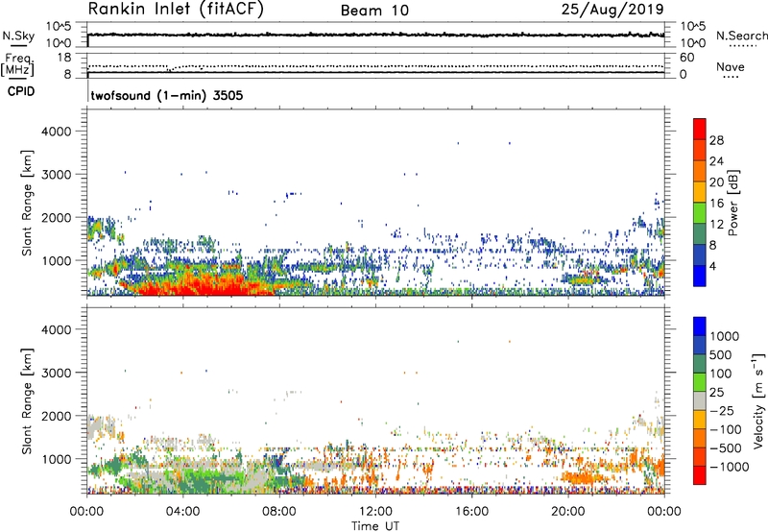The width and height of the screenshot is (768, 532).
Task: Click the '-1000' label on Velocity colorbar
Action: pyautogui.click(x=729, y=467)
